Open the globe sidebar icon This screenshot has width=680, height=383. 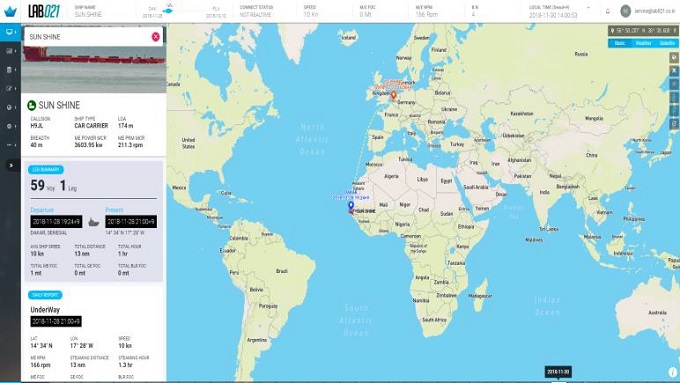(9, 107)
